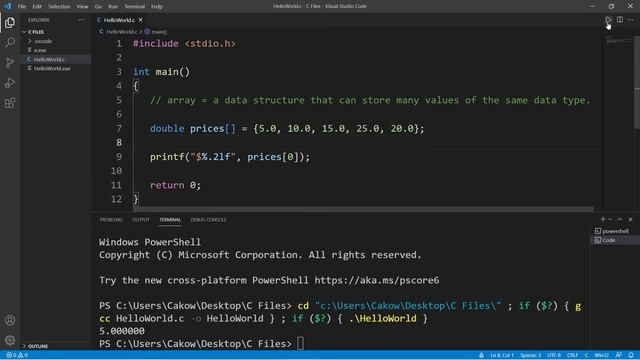Open the Edit menu
This screenshot has height=360, width=640.
point(37,7)
